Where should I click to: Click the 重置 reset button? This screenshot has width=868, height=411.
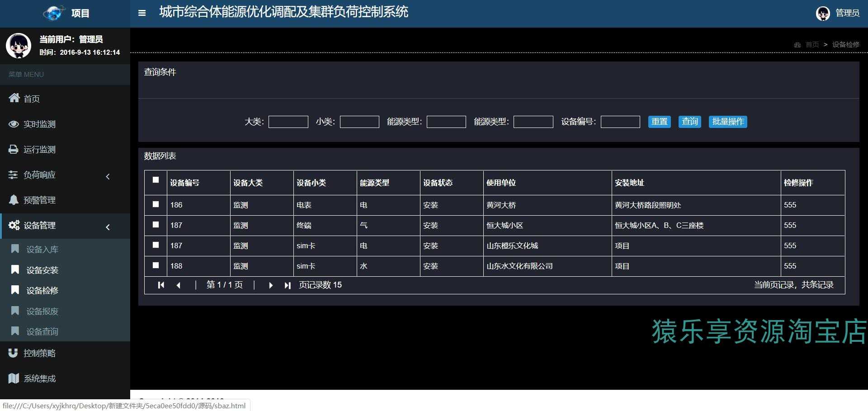tap(659, 122)
